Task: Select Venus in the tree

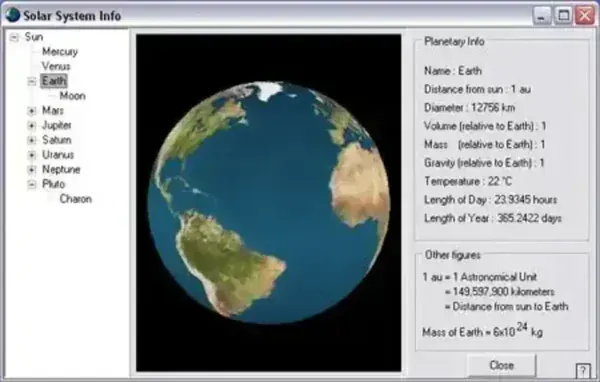Action: (x=56, y=66)
